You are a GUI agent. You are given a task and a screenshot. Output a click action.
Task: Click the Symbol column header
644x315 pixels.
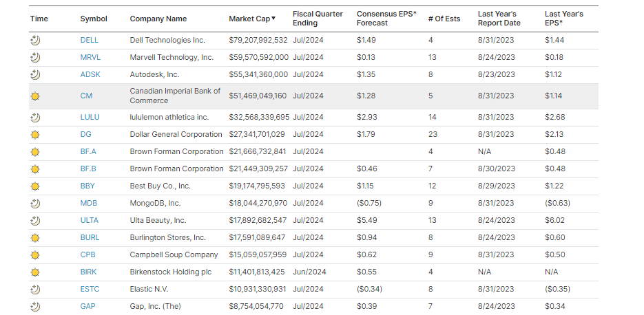click(94, 19)
